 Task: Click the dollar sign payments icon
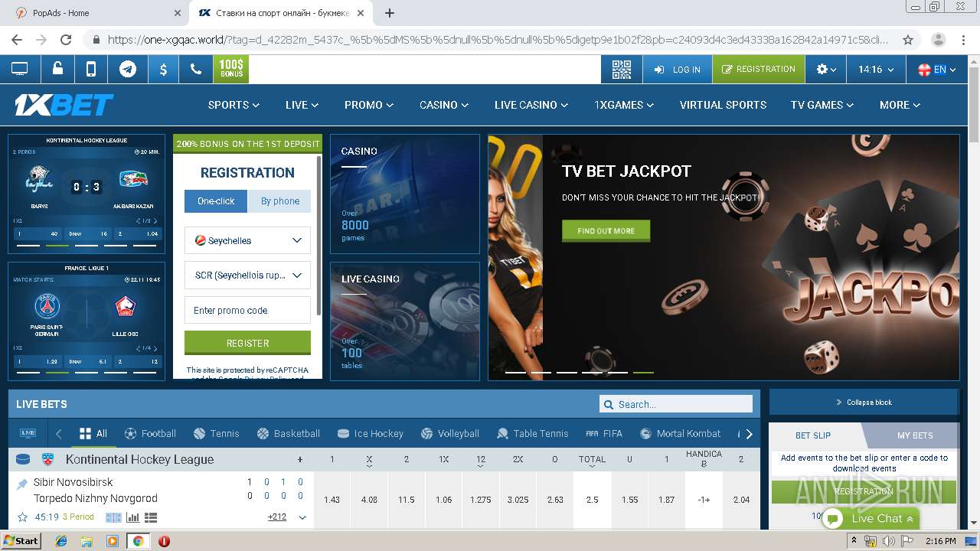click(163, 69)
